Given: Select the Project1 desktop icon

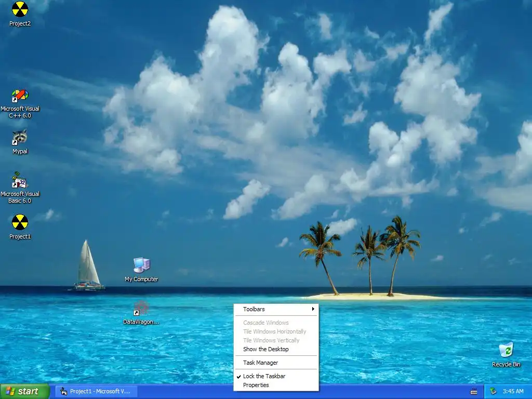Looking at the screenshot, I should 20,227.
